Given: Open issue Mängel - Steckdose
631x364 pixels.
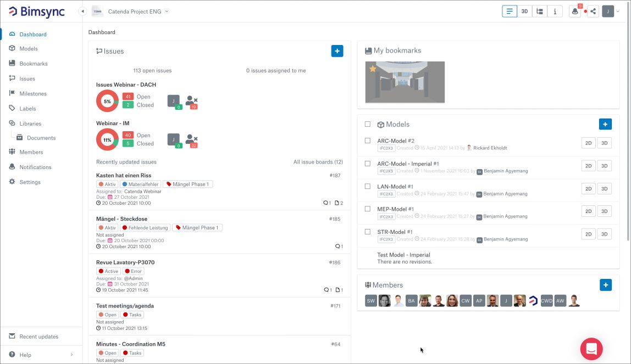Looking at the screenshot, I should (121, 219).
